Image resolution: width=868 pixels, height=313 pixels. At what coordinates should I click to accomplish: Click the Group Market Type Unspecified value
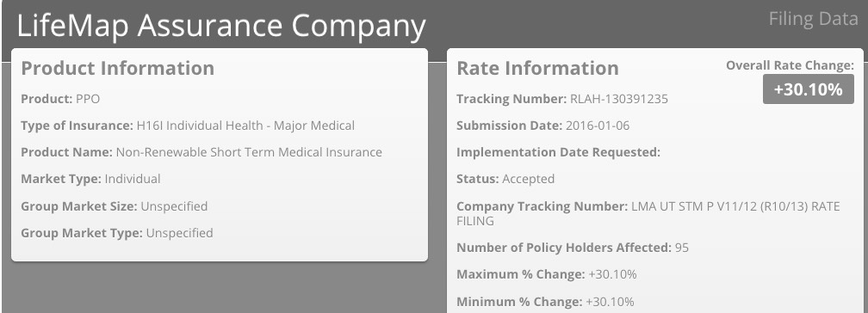coord(179,233)
